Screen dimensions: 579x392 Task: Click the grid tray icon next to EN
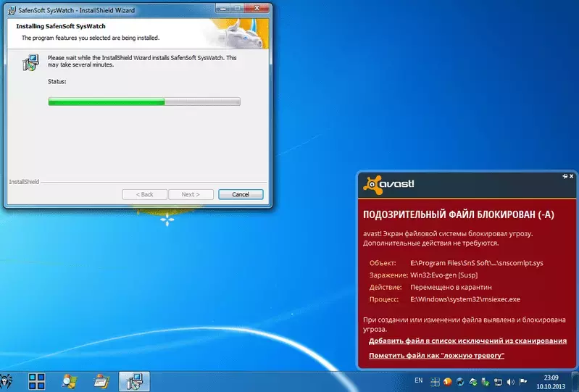(436, 382)
